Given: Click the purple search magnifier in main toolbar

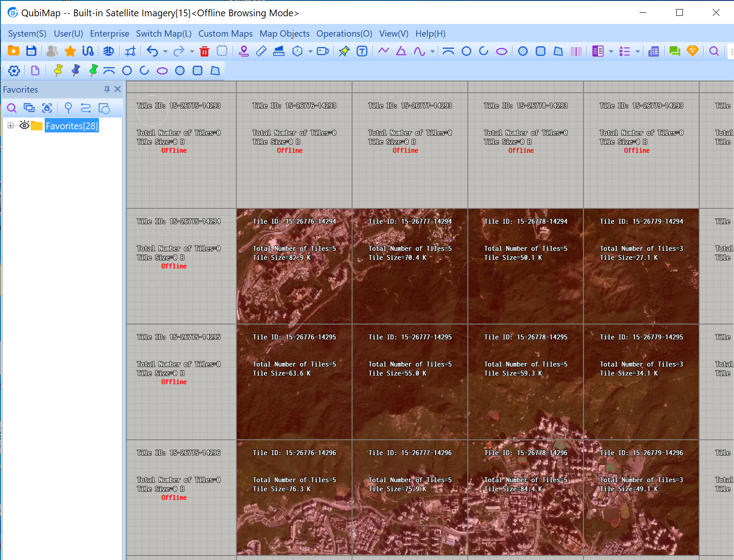Looking at the screenshot, I should [x=714, y=51].
